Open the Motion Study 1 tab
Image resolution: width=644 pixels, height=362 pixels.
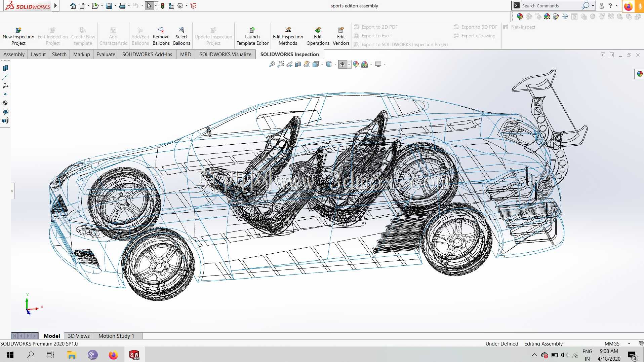(x=116, y=336)
